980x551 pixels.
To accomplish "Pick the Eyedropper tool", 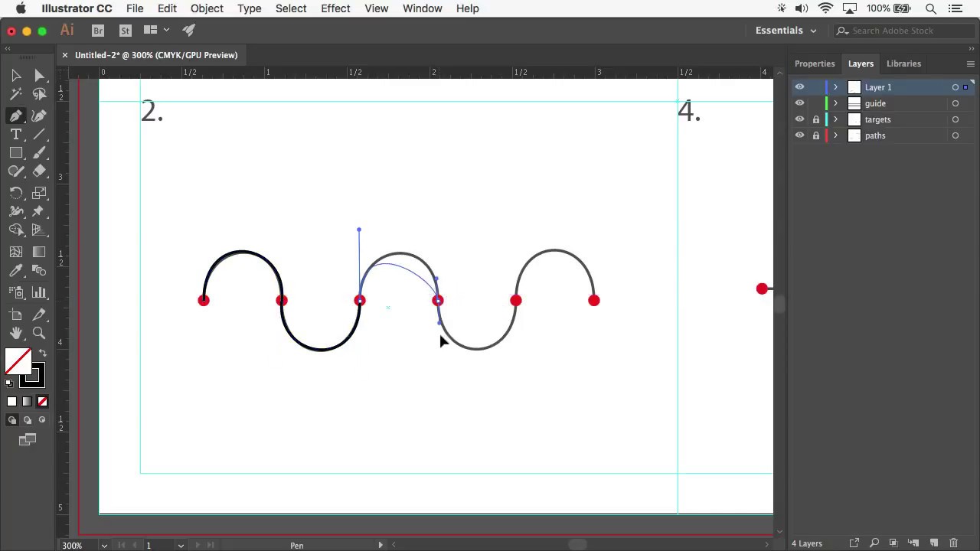I will point(16,270).
